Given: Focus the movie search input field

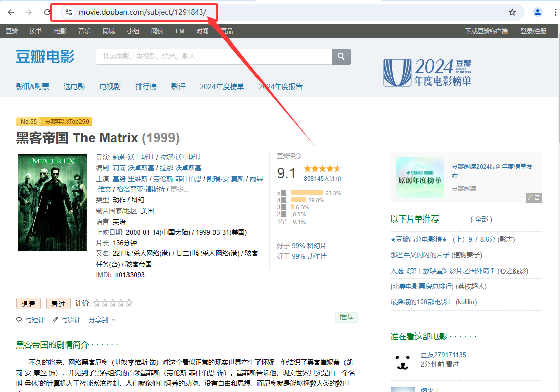Looking at the screenshot, I should pos(214,57).
